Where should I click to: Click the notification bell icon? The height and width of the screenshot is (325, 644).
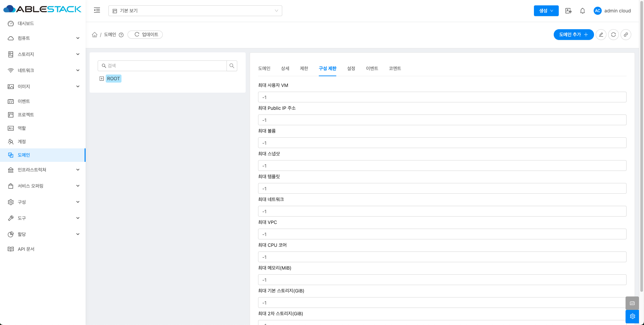[583, 11]
